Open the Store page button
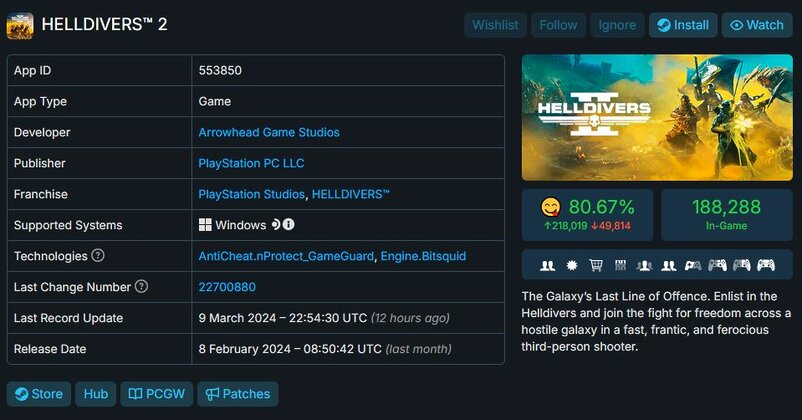802x420 pixels. [39, 394]
